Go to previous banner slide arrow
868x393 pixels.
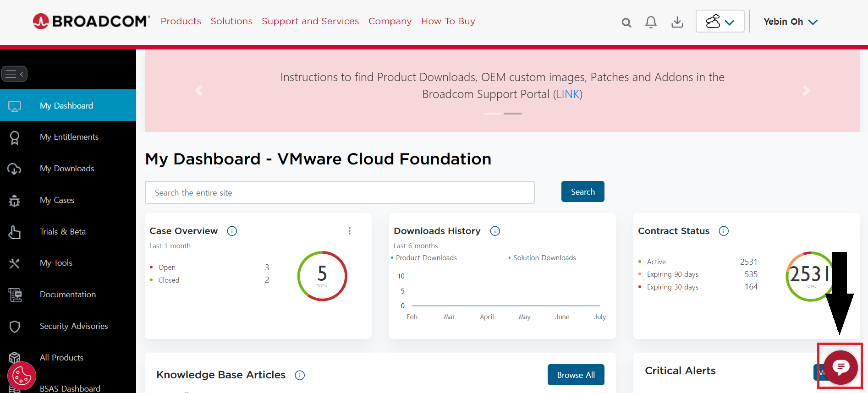click(x=199, y=91)
